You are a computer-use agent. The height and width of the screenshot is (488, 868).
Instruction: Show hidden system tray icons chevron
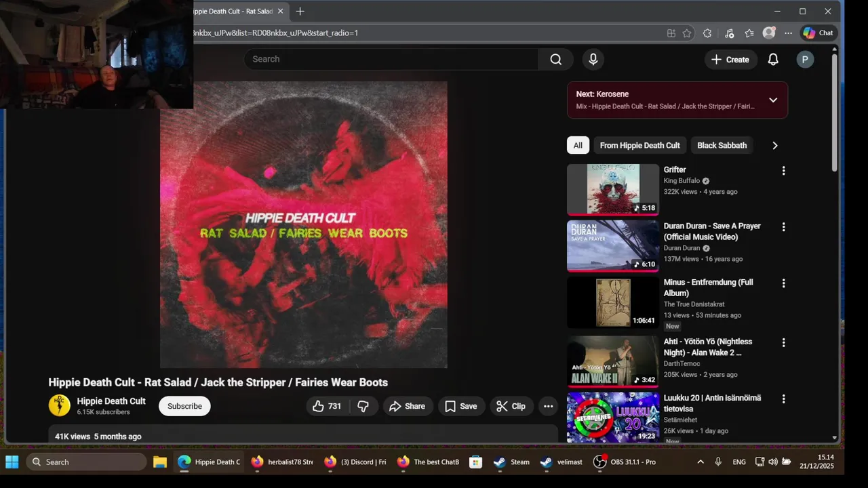point(701,462)
